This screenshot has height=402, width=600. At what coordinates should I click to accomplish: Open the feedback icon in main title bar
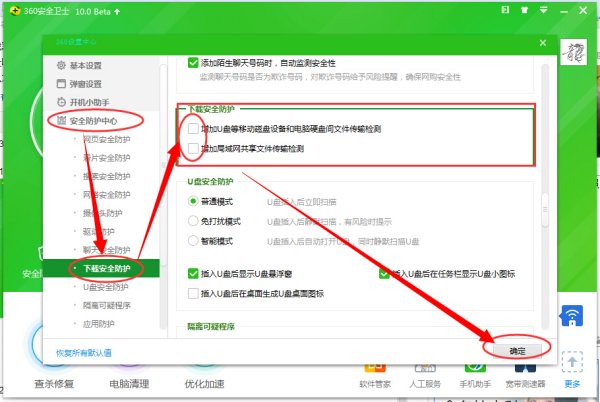coord(505,10)
